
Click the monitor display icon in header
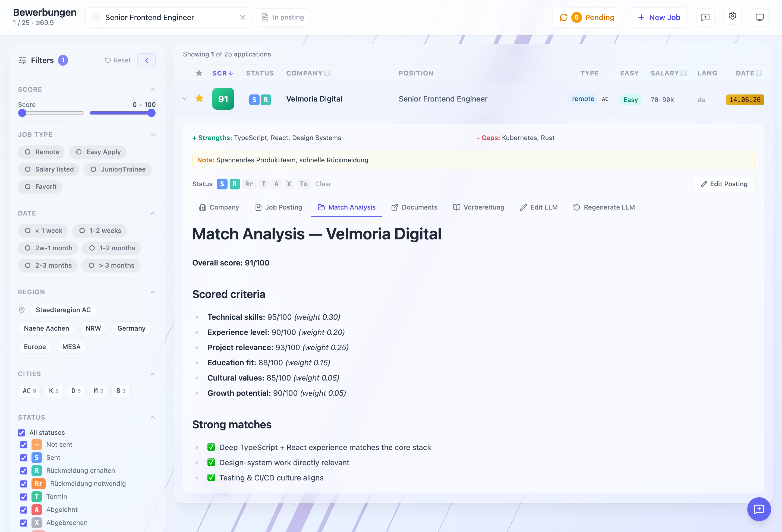759,17
